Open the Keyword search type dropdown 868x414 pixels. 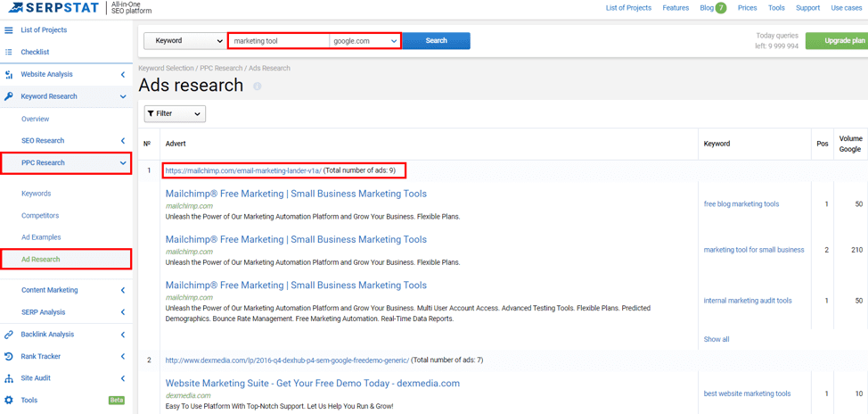click(x=184, y=41)
